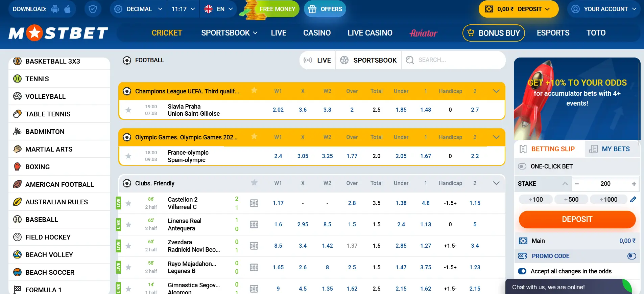The image size is (644, 294).
Task: Open live pitch tracker for Castellon 2 match
Action: coord(254,203)
